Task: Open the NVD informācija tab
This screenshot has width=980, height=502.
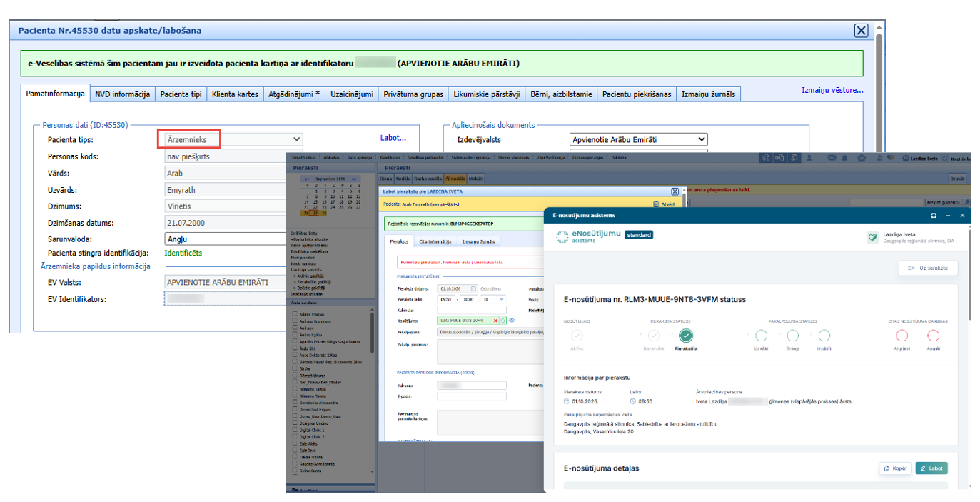Action: 122,94
